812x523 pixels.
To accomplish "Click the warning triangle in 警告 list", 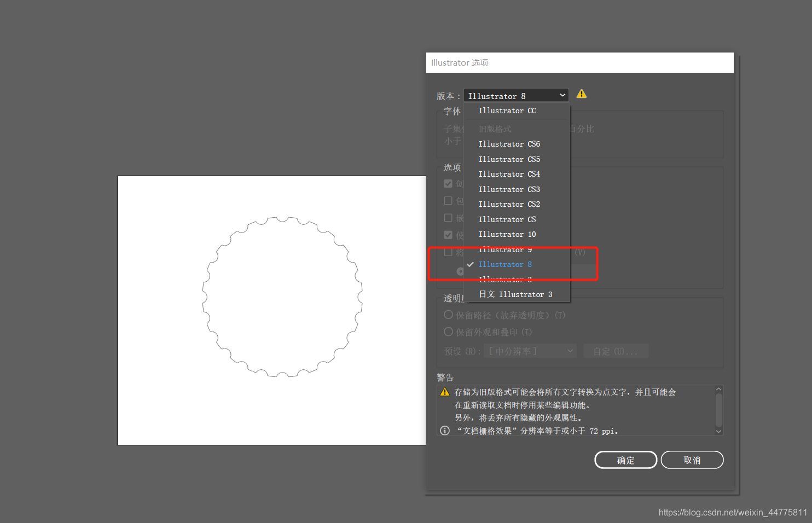I will (x=445, y=392).
